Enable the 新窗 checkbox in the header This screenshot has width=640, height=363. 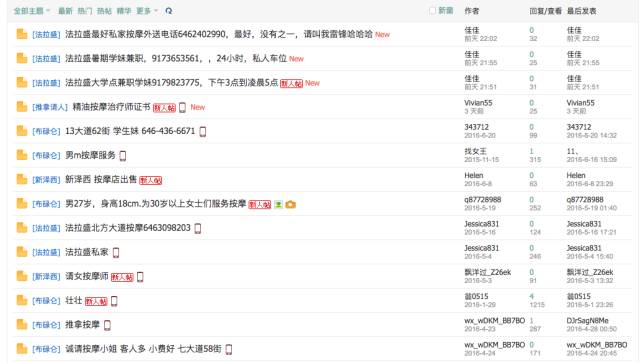(432, 11)
